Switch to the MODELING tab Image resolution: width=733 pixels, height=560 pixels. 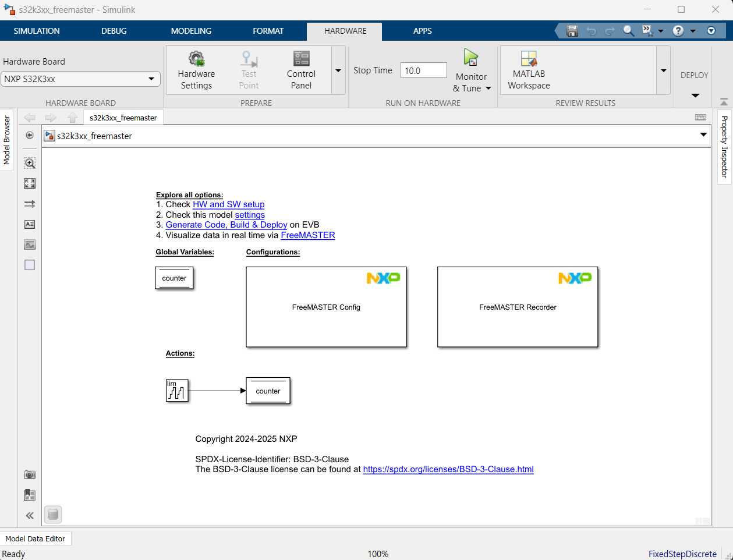coord(191,31)
